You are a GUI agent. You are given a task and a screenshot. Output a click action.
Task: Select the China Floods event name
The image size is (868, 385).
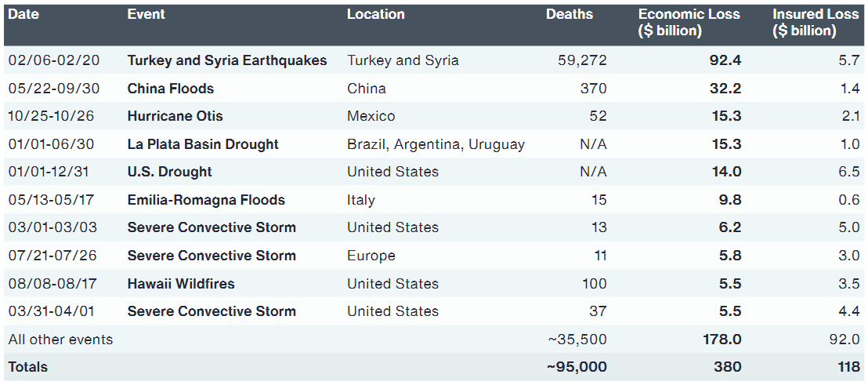point(171,89)
